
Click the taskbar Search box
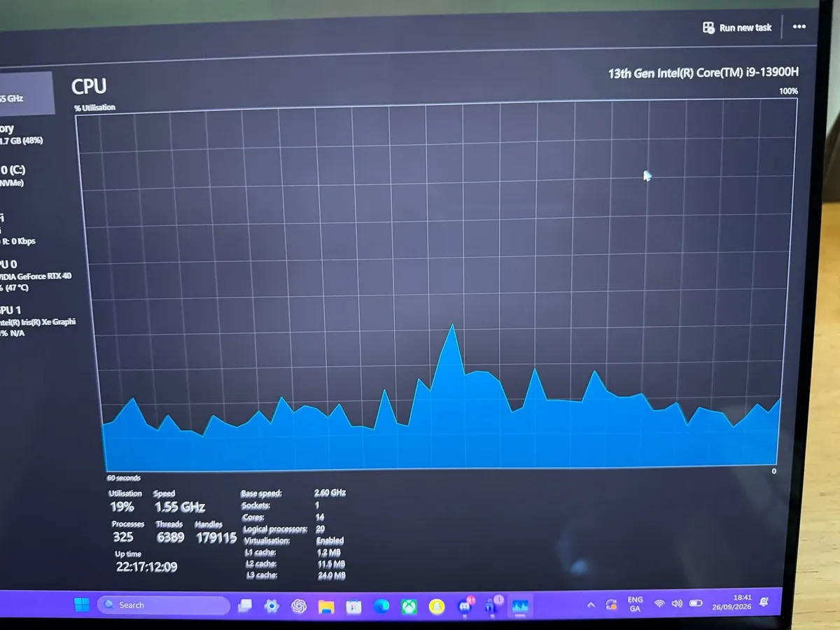(x=163, y=605)
